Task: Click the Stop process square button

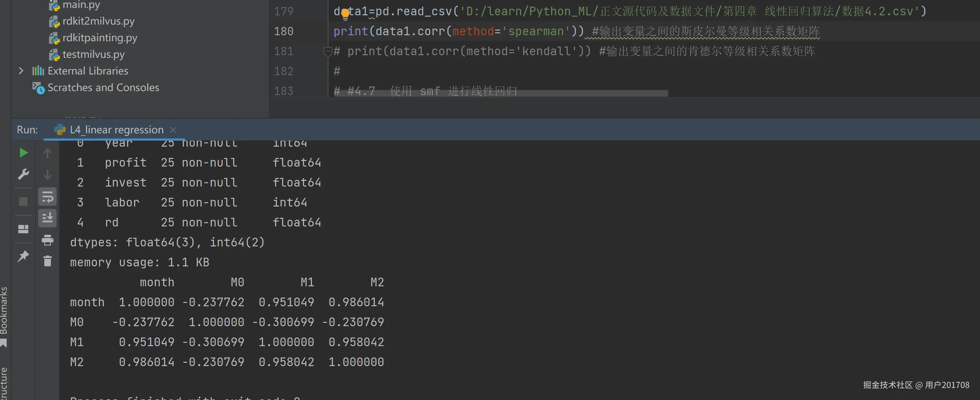Action: point(23,201)
